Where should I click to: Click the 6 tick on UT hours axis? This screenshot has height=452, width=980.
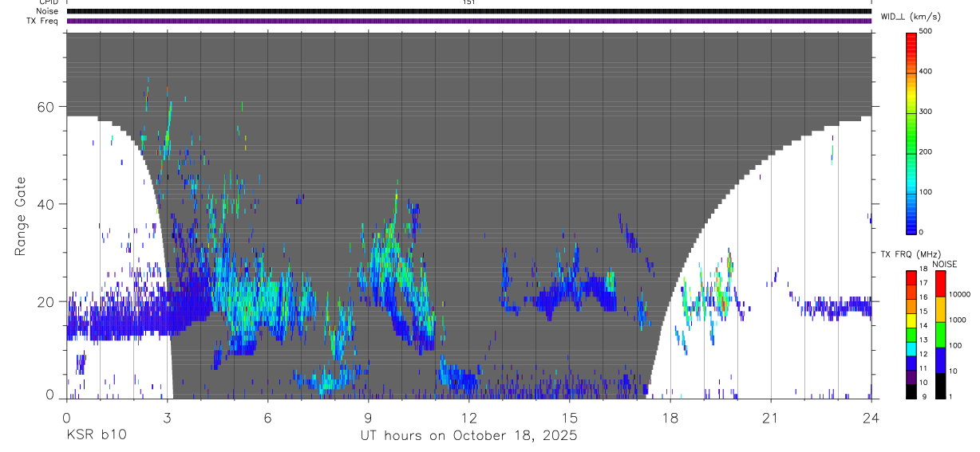coord(267,417)
